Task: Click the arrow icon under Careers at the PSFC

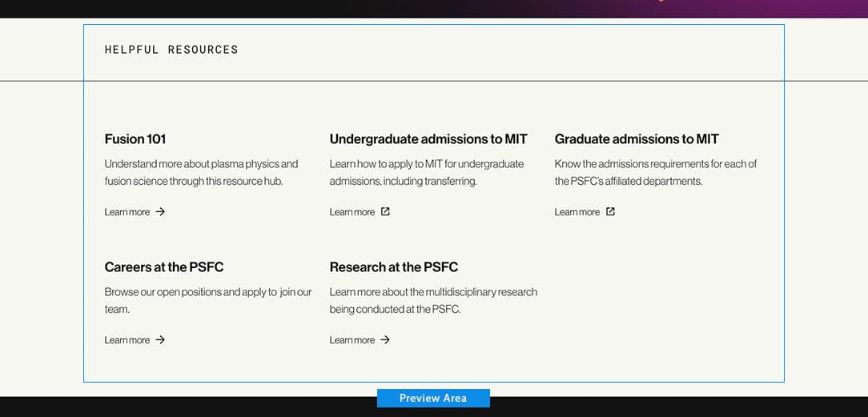Action: (x=160, y=339)
